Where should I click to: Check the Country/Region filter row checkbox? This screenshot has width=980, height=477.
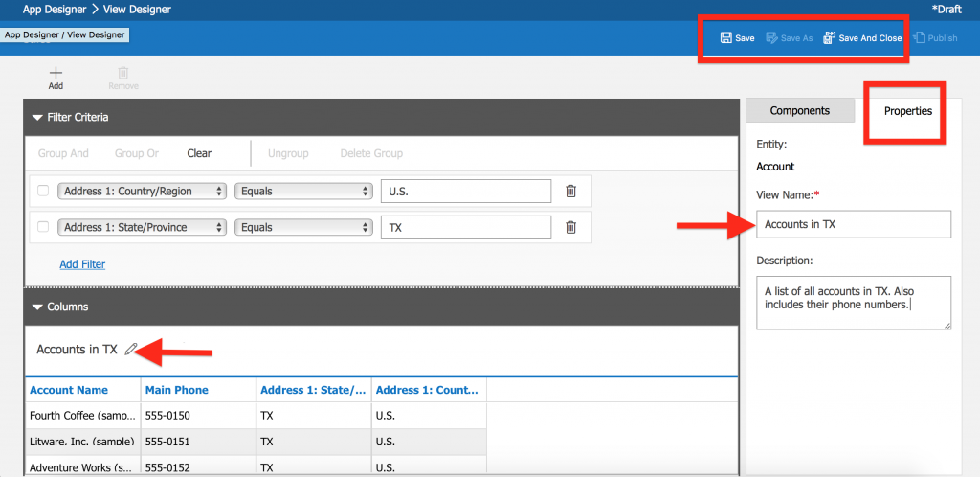point(43,191)
